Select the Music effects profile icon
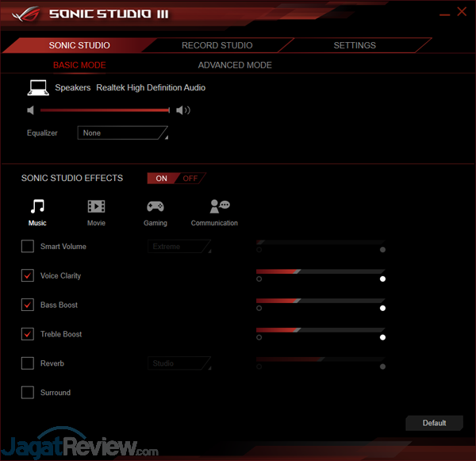The height and width of the screenshot is (461, 476). [x=37, y=206]
